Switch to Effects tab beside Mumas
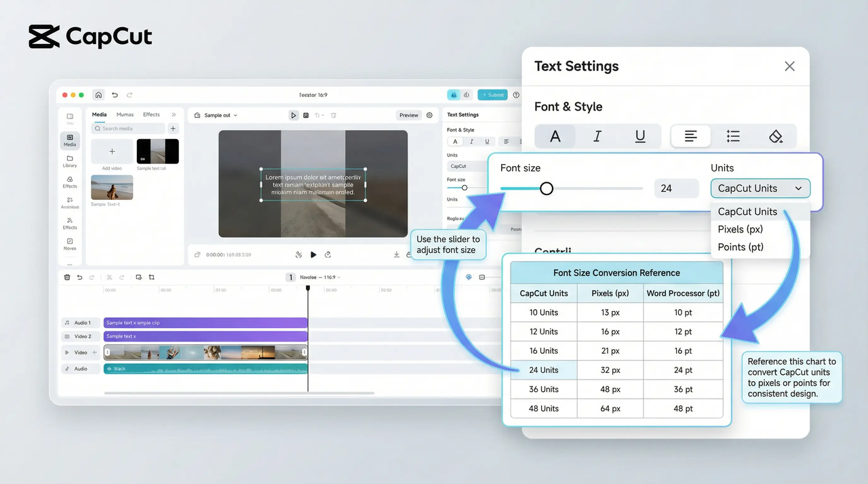 [x=151, y=115]
